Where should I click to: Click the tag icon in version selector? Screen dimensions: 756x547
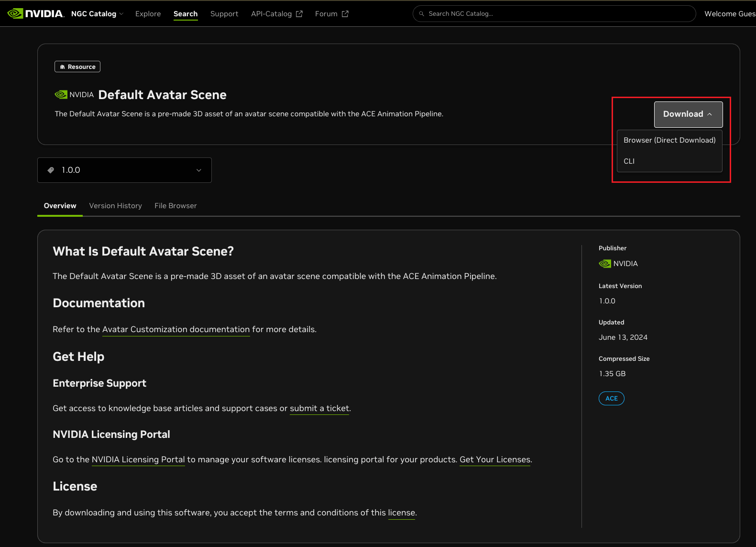click(51, 170)
